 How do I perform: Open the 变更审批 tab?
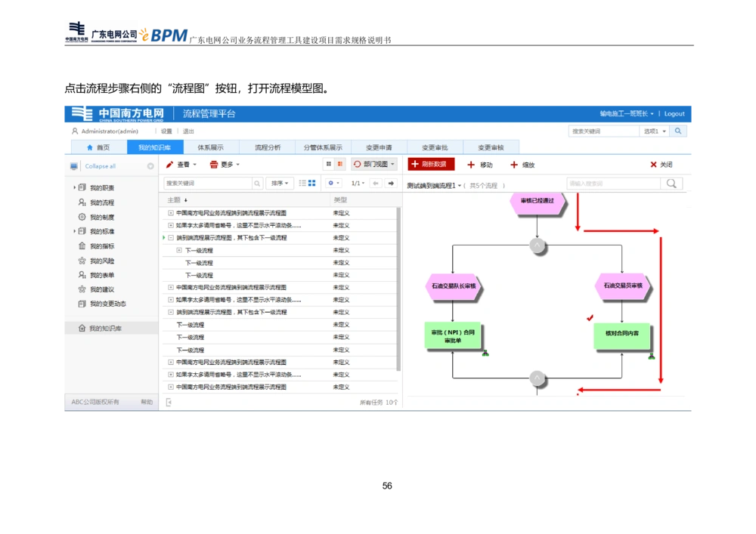tap(435, 147)
